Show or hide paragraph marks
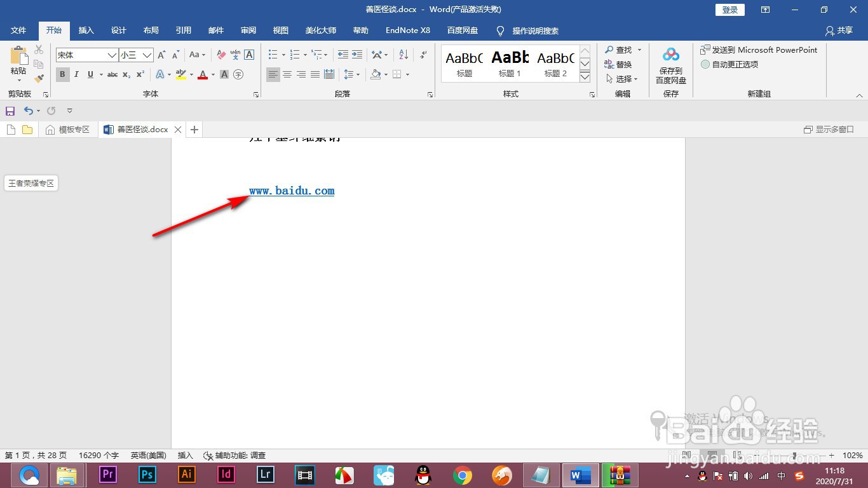The width and height of the screenshot is (868, 488). coord(424,55)
